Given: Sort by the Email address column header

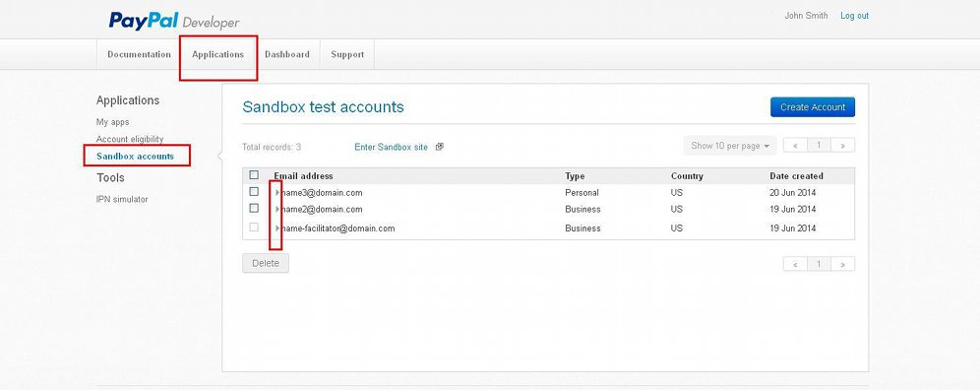Looking at the screenshot, I should tap(303, 176).
